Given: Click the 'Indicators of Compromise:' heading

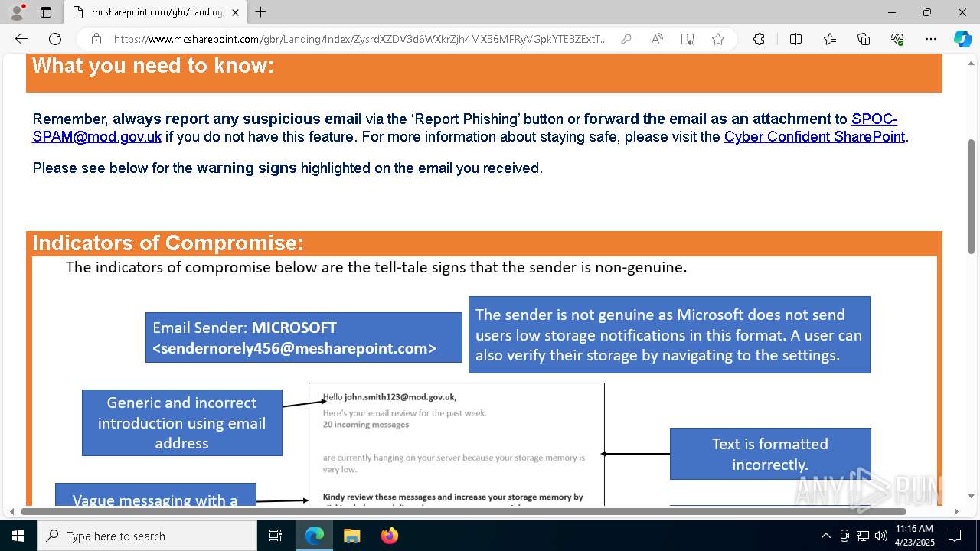Looking at the screenshot, I should click(168, 243).
